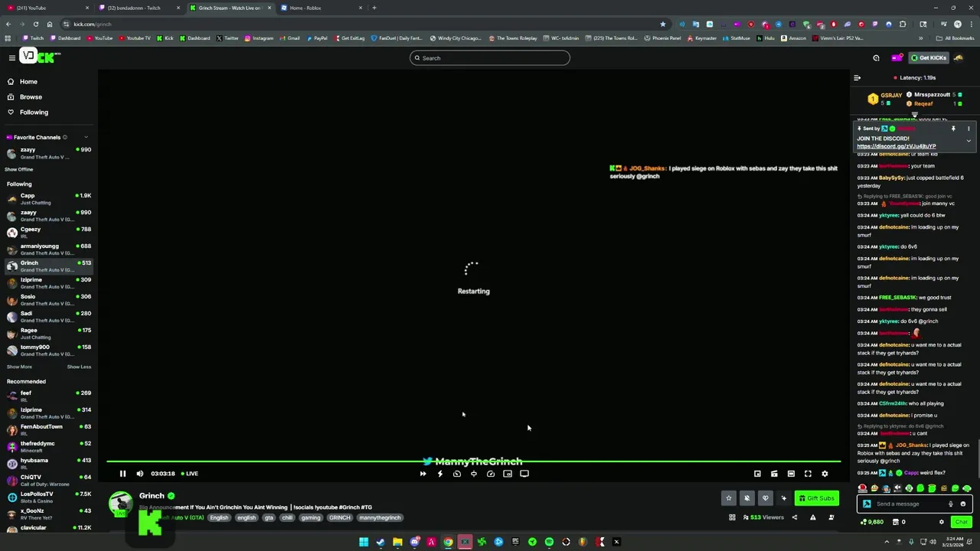980x551 pixels.
Task: Mute the player volume speaker icon
Action: tap(139, 474)
